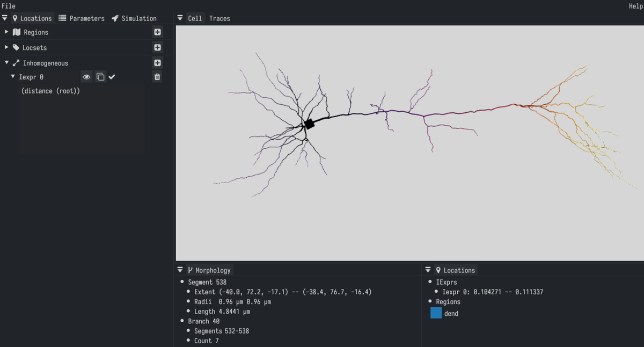The width and height of the screenshot is (644, 347).
Task: Add a new region with plus icon
Action: (157, 32)
